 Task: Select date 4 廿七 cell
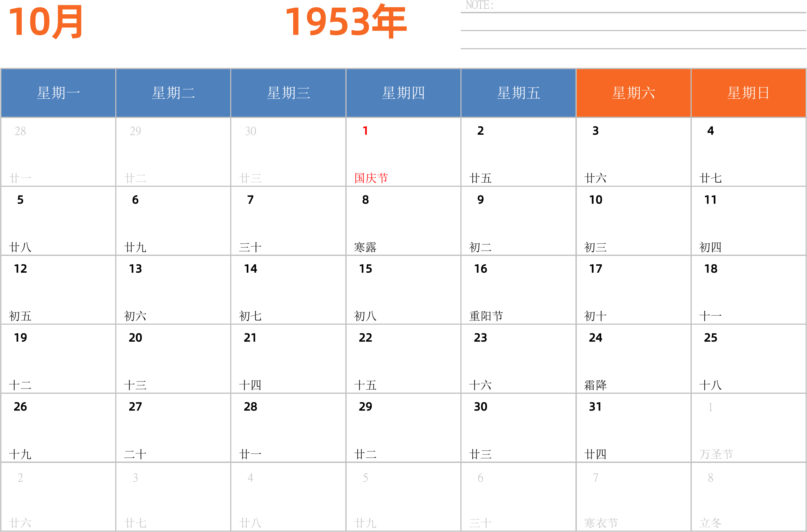click(x=748, y=152)
